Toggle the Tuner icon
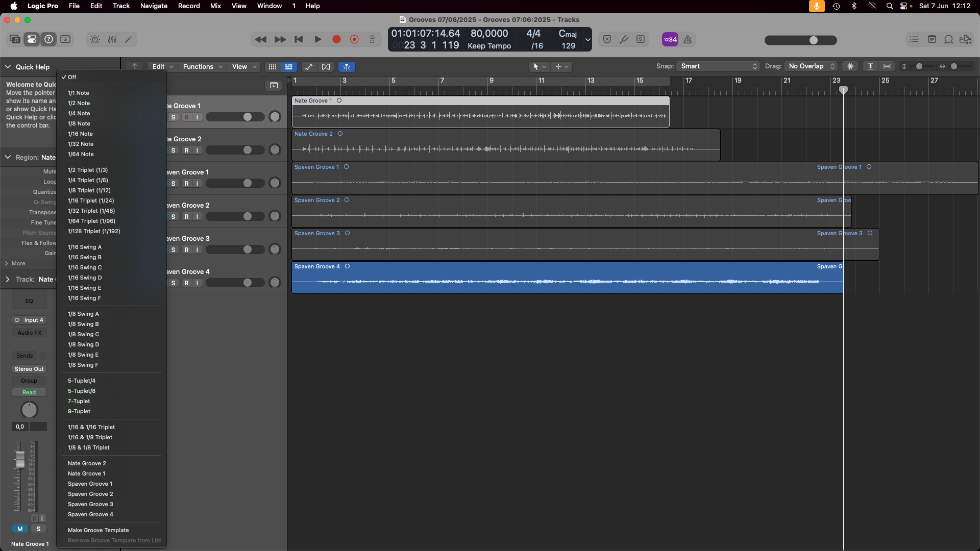Image resolution: width=980 pixels, height=551 pixels. [624, 39]
